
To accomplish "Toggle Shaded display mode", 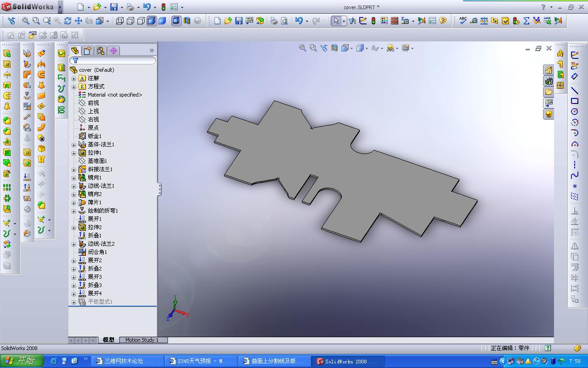I will pos(162,21).
